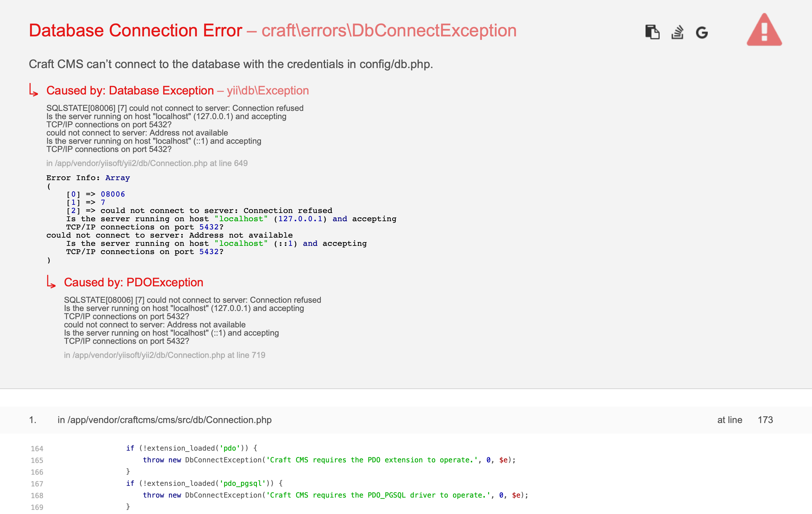Screen dimensions: 812x514
Task: Search the error on Stack Overflow icon
Action: click(677, 32)
